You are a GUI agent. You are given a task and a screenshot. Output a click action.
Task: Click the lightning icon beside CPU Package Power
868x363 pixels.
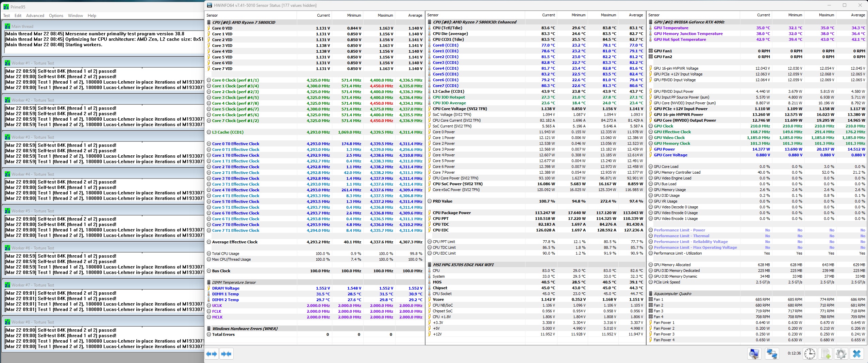[430, 213]
